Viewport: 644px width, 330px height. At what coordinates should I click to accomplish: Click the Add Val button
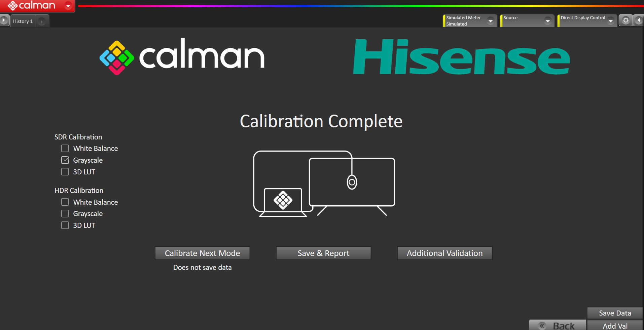click(615, 325)
